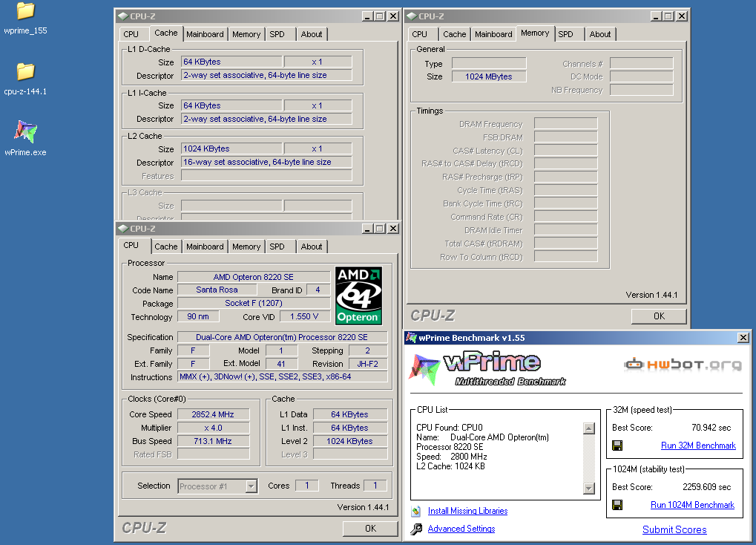
Task: Click the Multiplier x 4.0 value
Action: tap(213, 428)
